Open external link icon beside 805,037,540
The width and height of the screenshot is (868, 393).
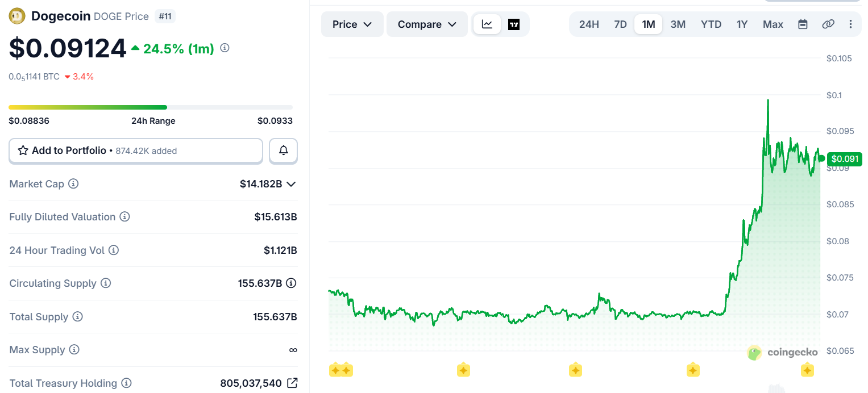click(x=292, y=383)
